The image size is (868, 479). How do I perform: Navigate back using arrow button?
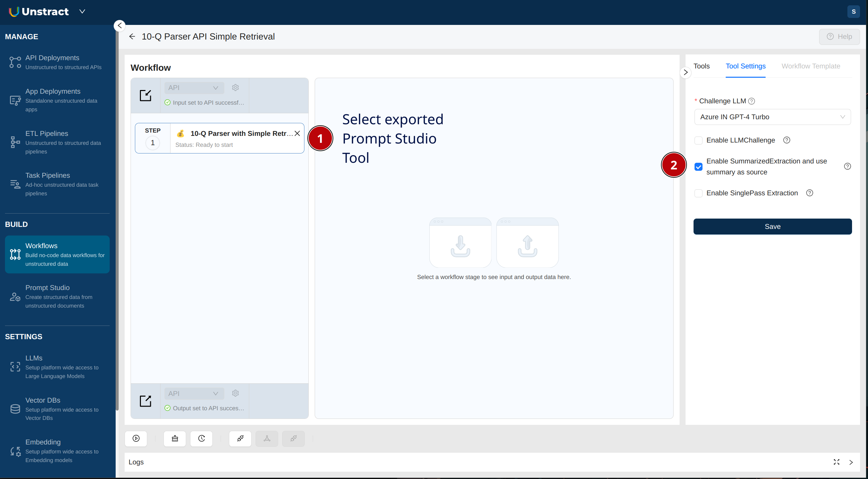[x=132, y=37]
